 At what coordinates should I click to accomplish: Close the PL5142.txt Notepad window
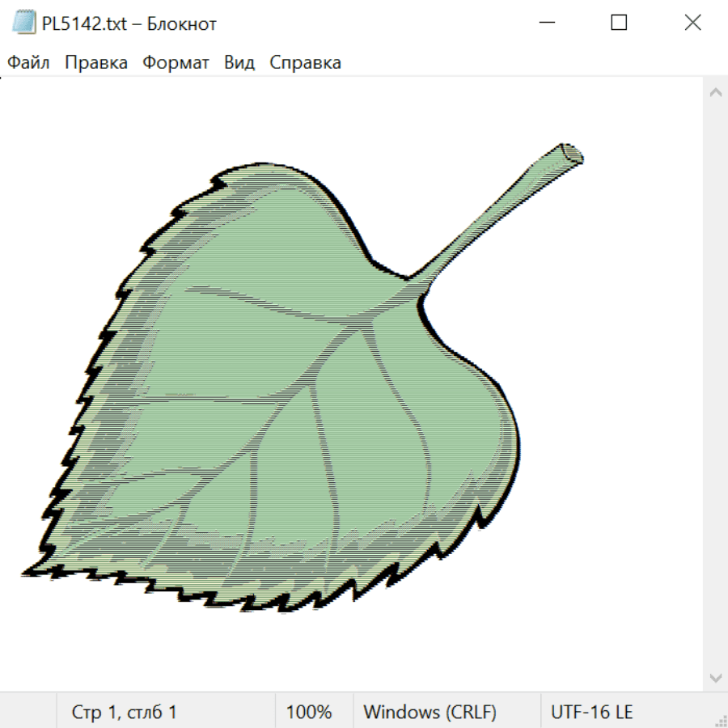point(692,23)
